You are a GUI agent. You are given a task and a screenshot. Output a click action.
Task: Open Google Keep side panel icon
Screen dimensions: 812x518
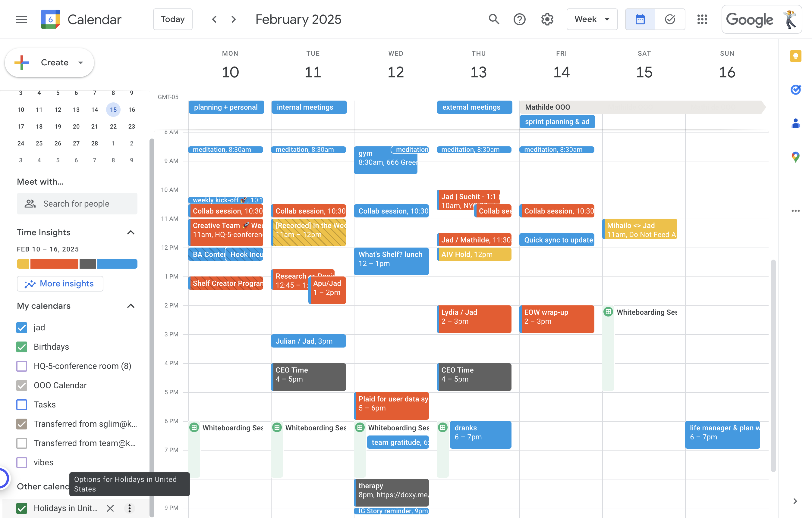coord(795,56)
